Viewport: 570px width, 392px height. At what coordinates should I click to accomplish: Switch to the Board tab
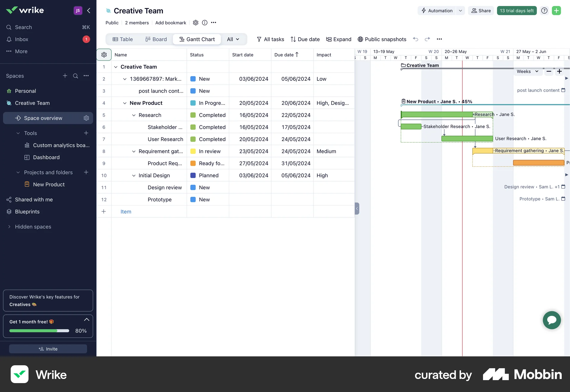pyautogui.click(x=156, y=39)
